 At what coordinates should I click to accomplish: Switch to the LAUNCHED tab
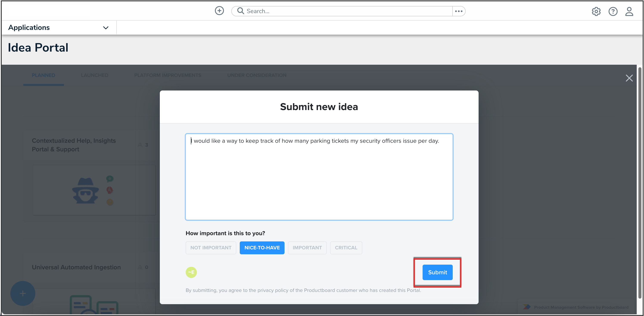point(95,75)
